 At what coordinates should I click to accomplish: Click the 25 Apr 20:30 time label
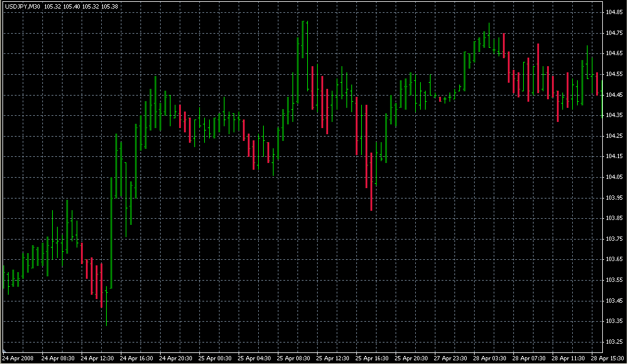click(x=411, y=358)
